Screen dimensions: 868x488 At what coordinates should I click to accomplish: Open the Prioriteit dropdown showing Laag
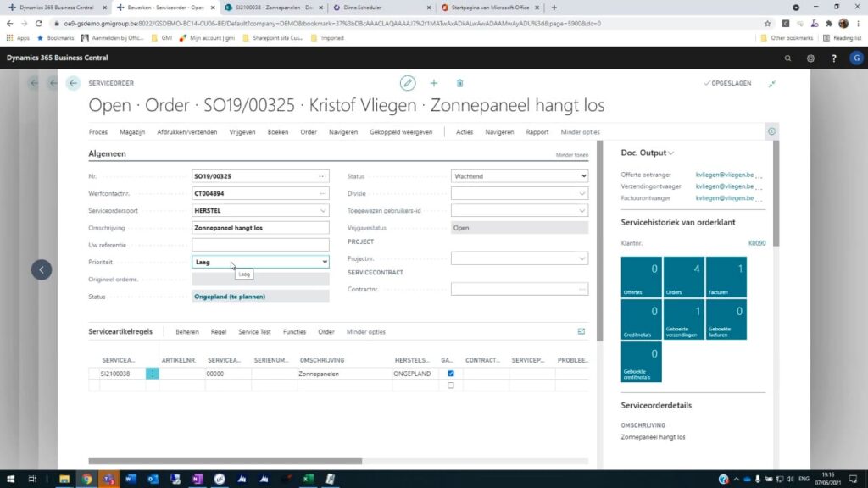[x=323, y=262]
